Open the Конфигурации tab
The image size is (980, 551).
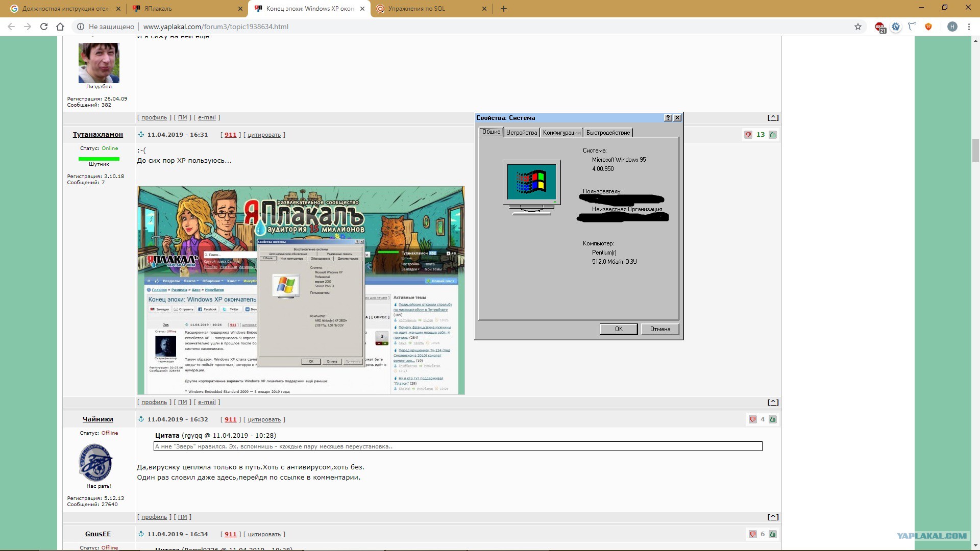click(x=561, y=133)
